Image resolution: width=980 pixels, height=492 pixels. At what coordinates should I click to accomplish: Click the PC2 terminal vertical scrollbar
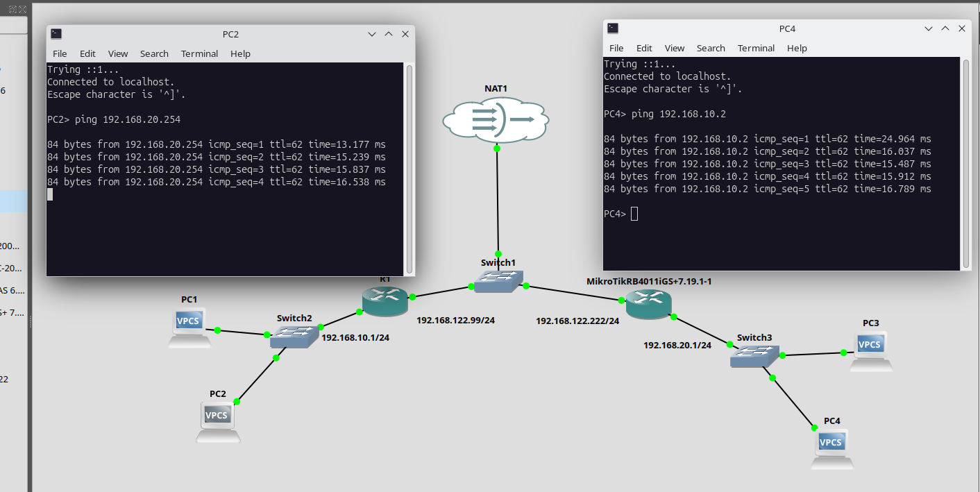tap(409, 167)
